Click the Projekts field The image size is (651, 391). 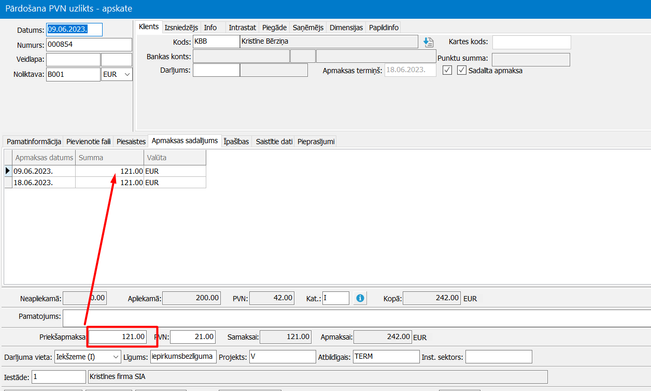pos(282,357)
